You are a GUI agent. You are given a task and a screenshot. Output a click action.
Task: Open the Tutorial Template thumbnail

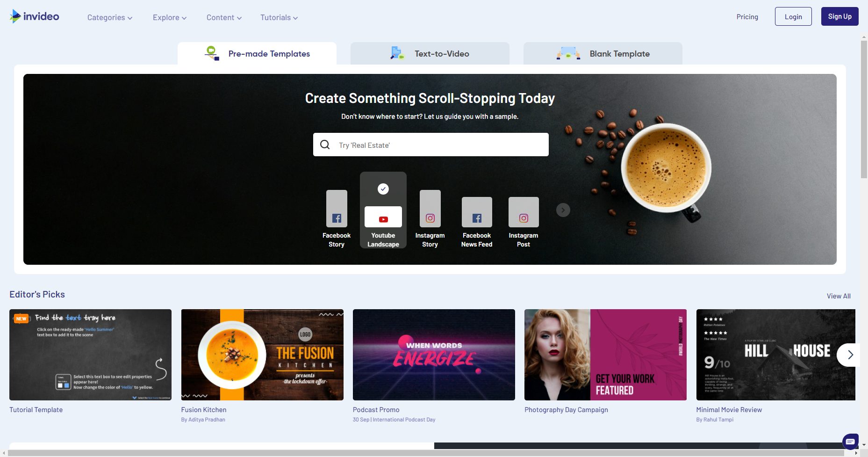click(90, 355)
